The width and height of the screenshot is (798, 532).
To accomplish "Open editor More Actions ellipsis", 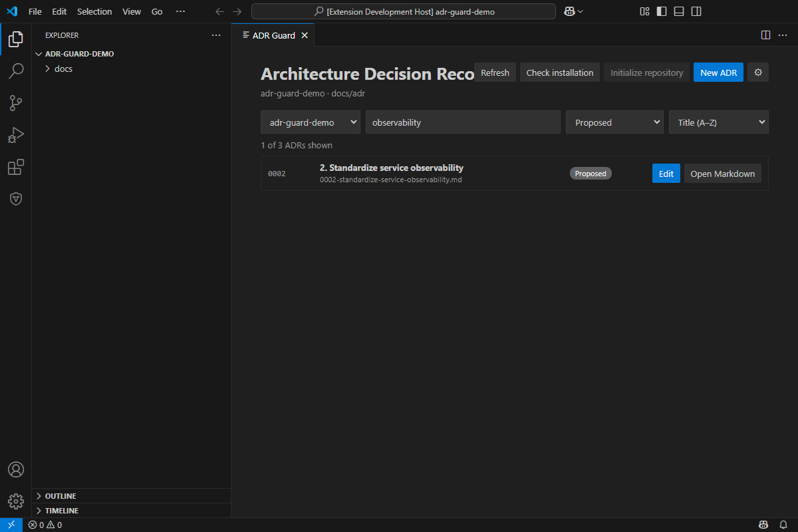I will (783, 35).
